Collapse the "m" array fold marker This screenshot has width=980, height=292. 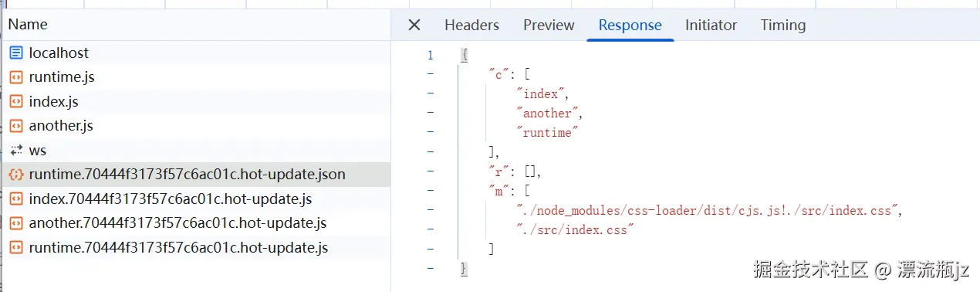pos(430,190)
